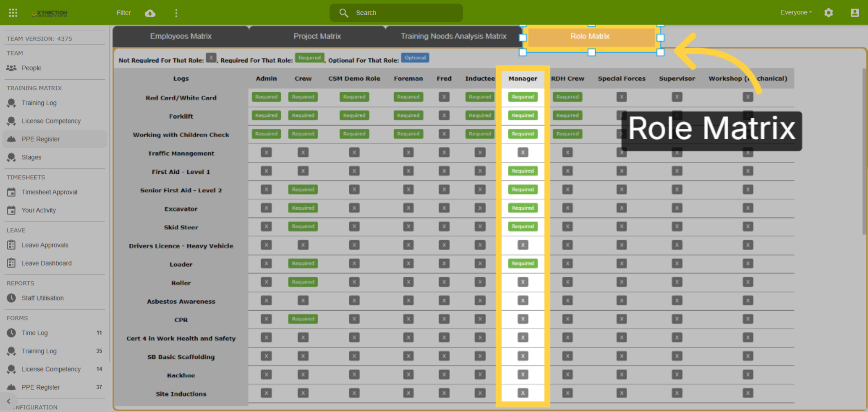Click the Special Forces column header

click(x=621, y=79)
